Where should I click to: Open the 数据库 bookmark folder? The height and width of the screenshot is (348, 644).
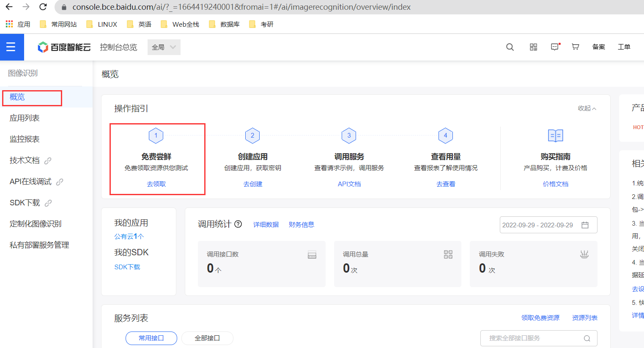pyautogui.click(x=224, y=24)
